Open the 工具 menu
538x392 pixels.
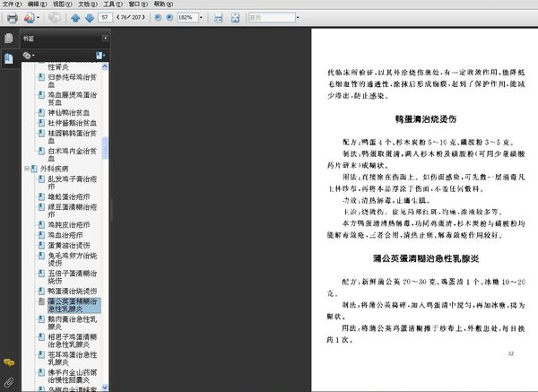110,4
